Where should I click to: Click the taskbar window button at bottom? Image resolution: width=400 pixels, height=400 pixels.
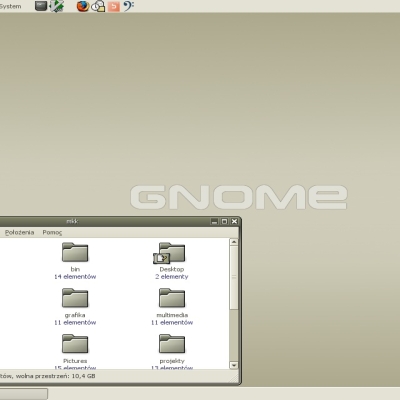24,394
